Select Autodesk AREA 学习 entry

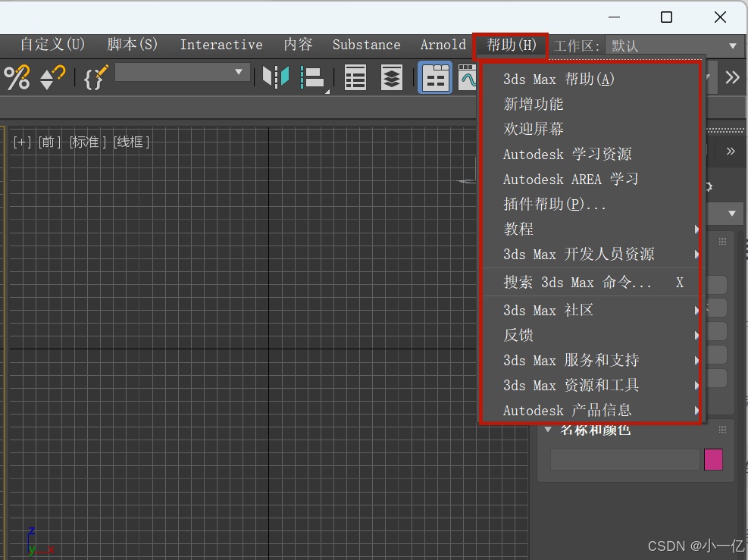point(590,180)
